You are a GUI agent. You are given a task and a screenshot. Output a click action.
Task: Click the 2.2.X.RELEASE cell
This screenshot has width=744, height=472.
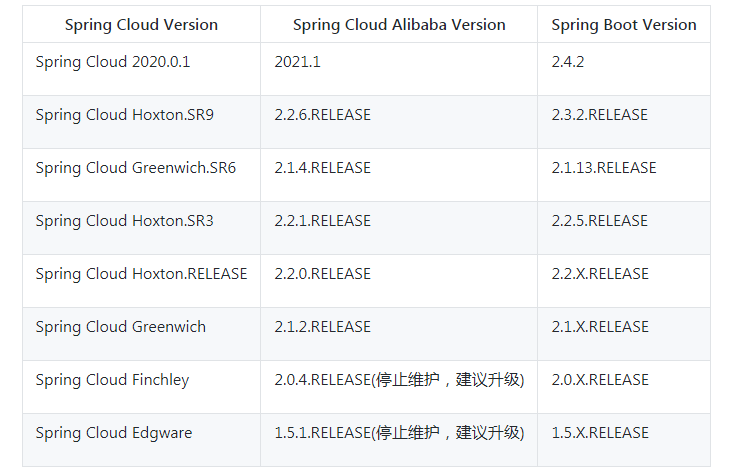[624, 281]
